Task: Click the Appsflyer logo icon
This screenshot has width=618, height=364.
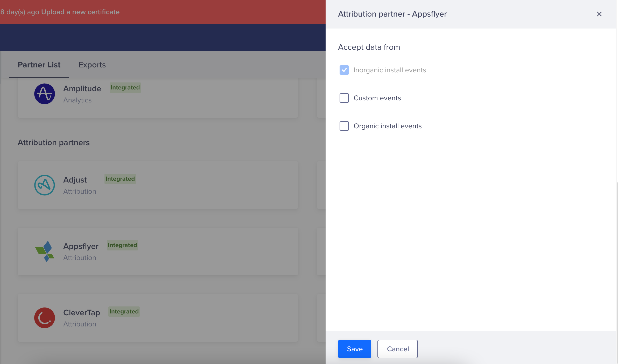Action: tap(45, 251)
